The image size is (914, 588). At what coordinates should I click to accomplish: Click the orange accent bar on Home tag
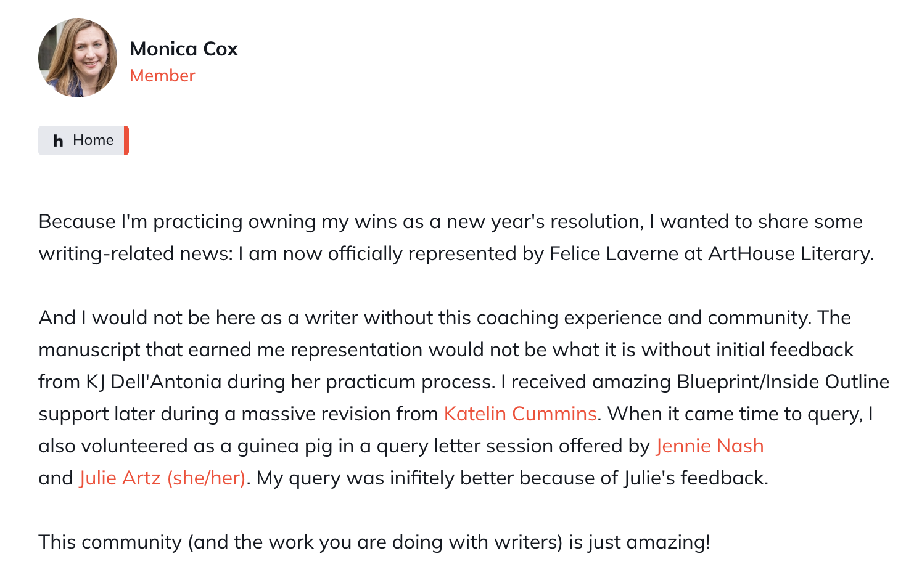click(126, 141)
